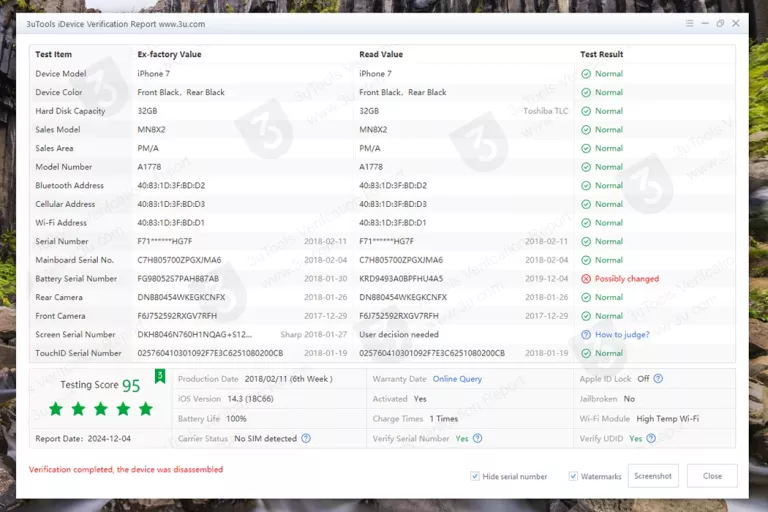Click the Toshiba TLC label
This screenshot has height=512, width=768.
click(546, 111)
